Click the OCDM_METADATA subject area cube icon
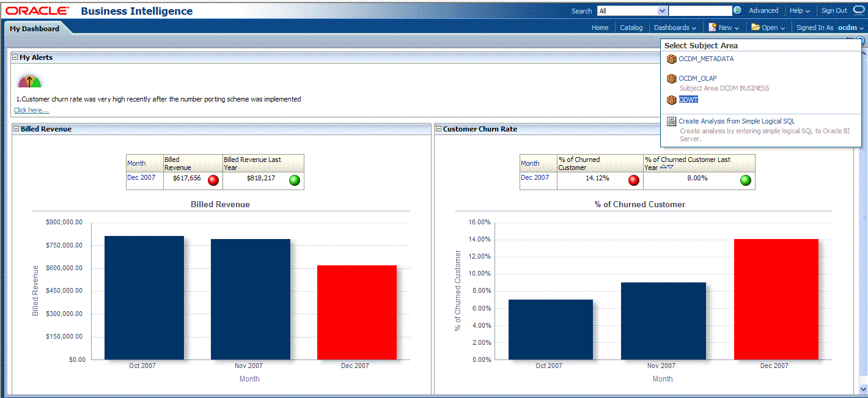 pos(671,59)
